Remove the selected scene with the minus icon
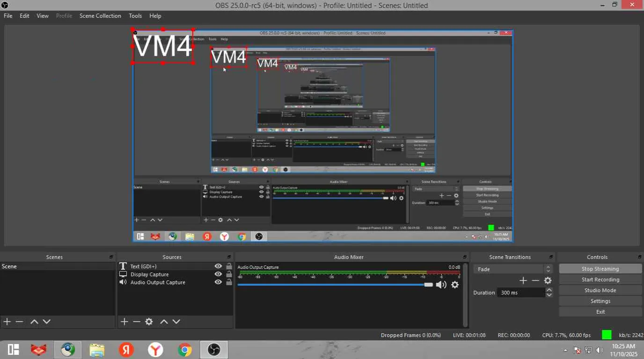 coord(19,322)
